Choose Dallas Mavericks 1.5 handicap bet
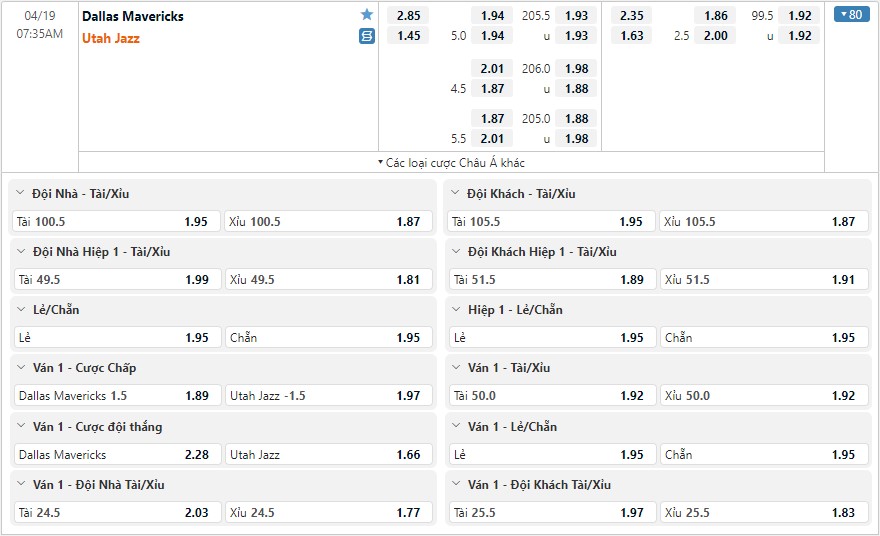Viewport: 880px width, 536px height. click(117, 396)
